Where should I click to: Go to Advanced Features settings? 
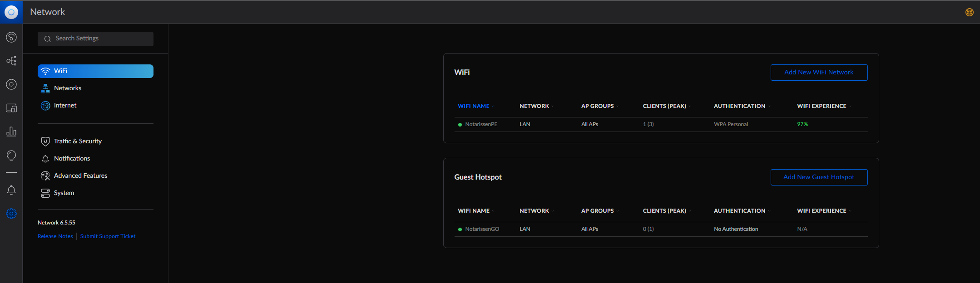80,176
